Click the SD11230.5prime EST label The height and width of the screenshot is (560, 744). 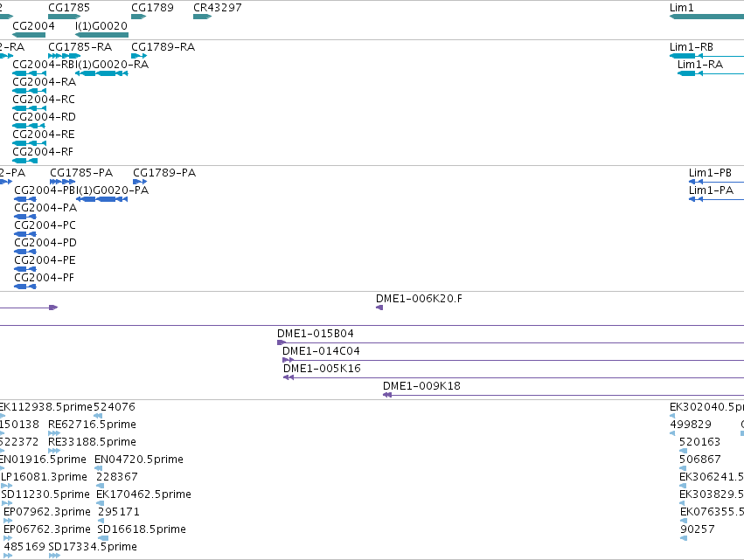pyautogui.click(x=45, y=494)
